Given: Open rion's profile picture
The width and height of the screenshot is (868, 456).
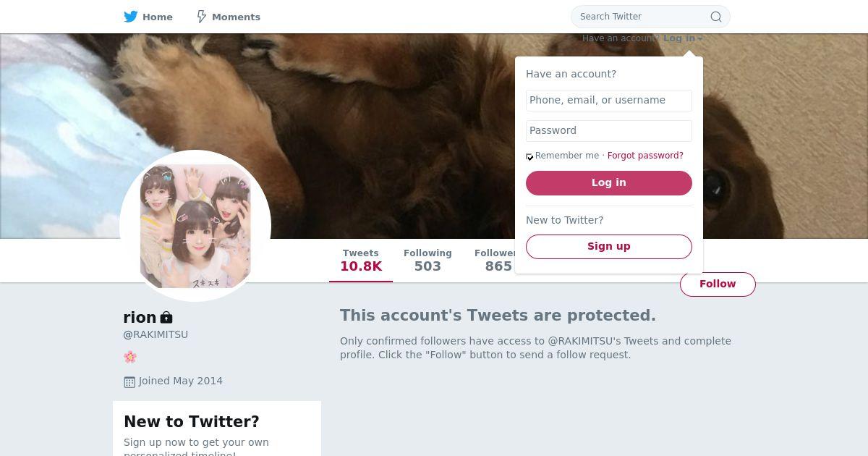Looking at the screenshot, I should (x=195, y=226).
